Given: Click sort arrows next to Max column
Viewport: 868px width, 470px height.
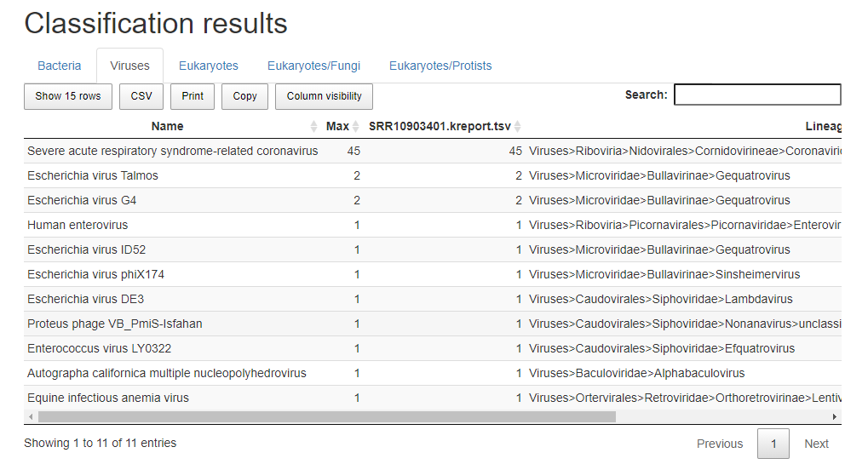Looking at the screenshot, I should (x=356, y=126).
